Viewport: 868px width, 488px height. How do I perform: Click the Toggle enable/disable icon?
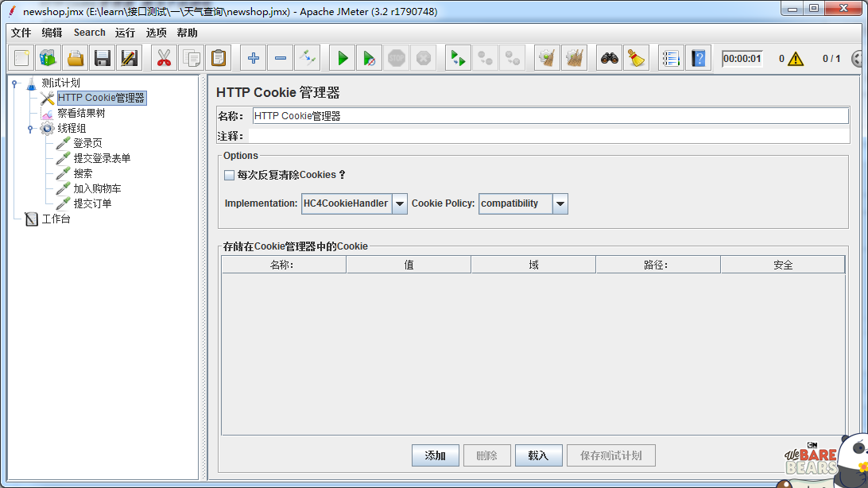pyautogui.click(x=308, y=58)
